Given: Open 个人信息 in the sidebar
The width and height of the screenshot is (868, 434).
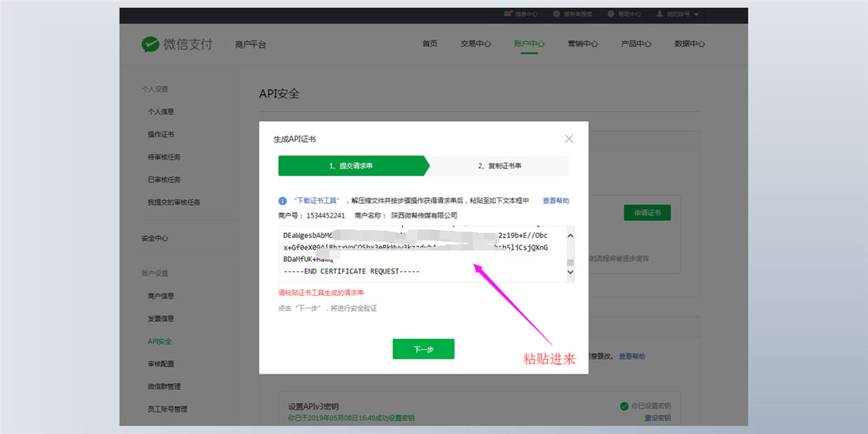Looking at the screenshot, I should [x=161, y=112].
